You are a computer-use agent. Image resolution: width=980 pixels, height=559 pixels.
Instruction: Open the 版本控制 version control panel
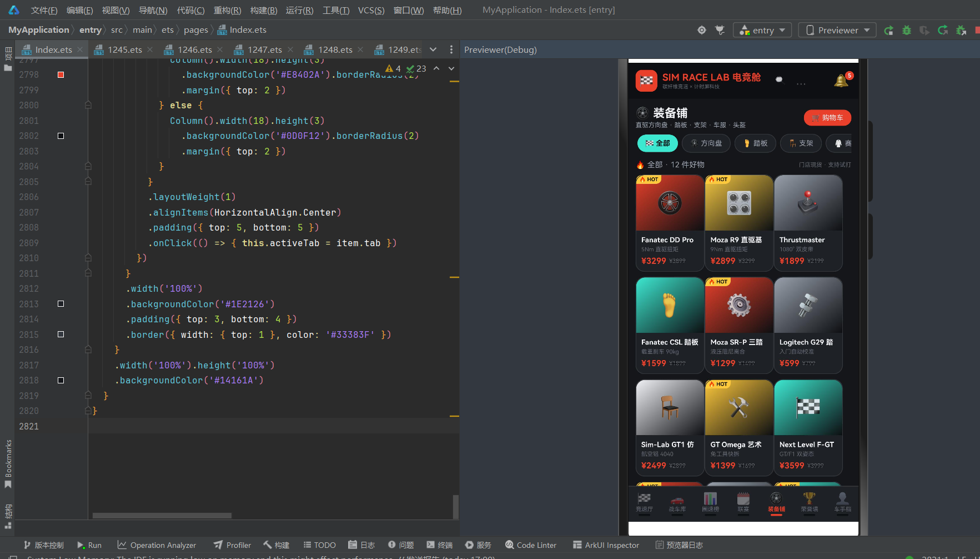point(43,545)
